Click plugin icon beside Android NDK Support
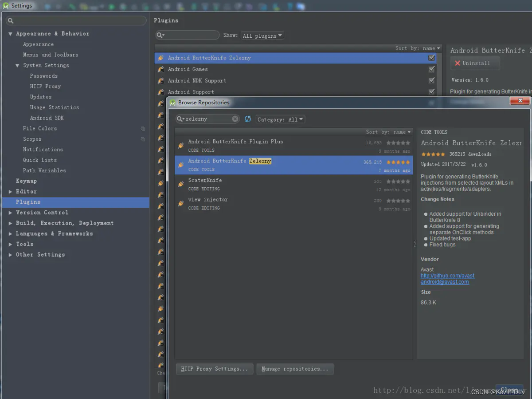532x399 pixels. [161, 81]
